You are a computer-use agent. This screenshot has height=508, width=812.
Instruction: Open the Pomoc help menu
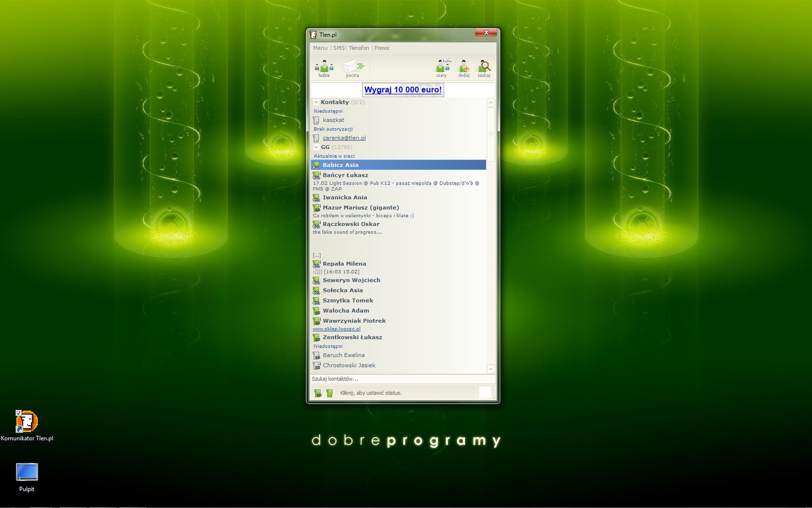pos(382,48)
